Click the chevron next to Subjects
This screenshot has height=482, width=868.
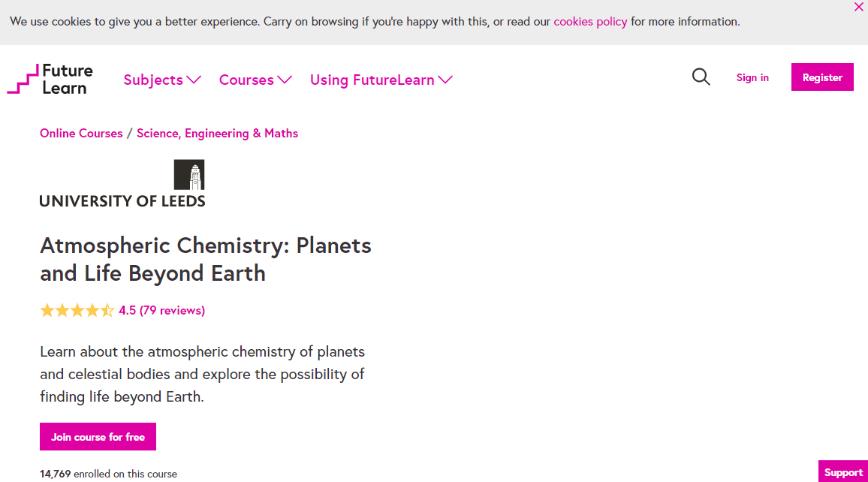194,80
